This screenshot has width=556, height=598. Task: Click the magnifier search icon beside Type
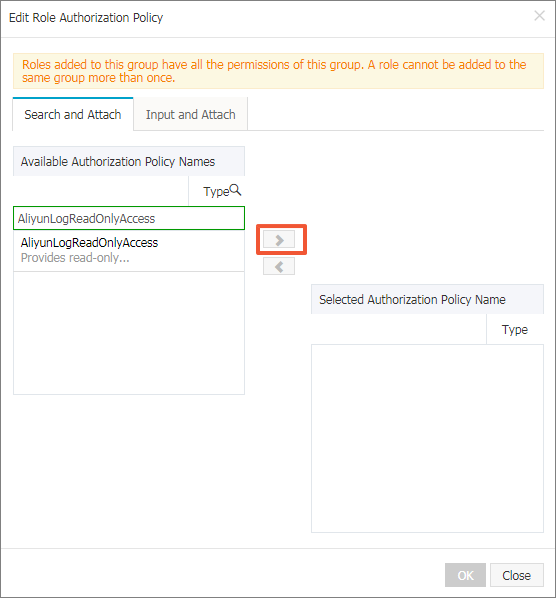coord(235,190)
